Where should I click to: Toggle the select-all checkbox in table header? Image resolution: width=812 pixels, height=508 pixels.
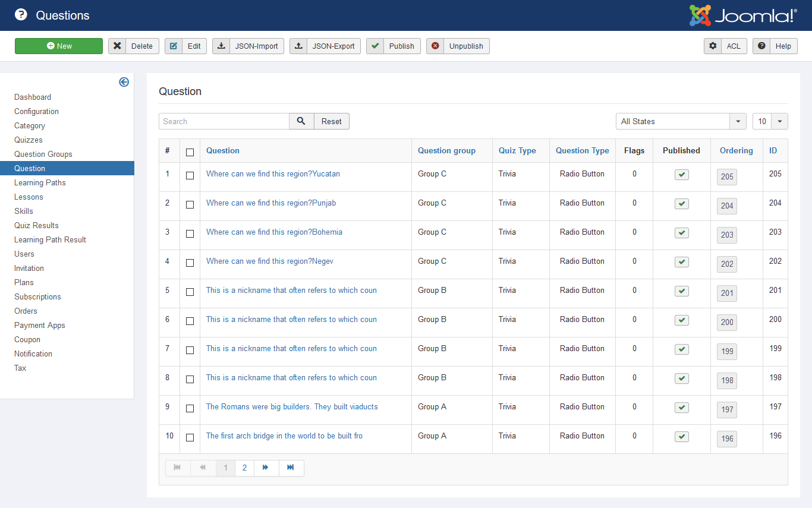pos(190,152)
